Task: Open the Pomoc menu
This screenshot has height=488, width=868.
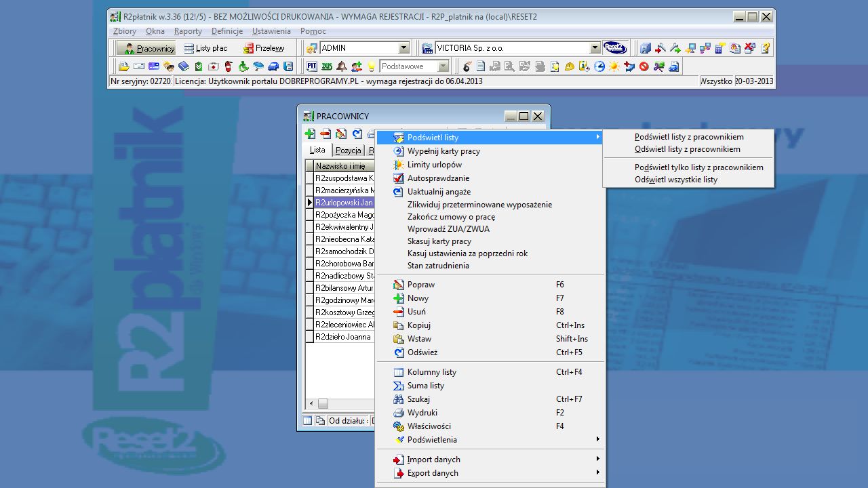Action: click(x=313, y=31)
